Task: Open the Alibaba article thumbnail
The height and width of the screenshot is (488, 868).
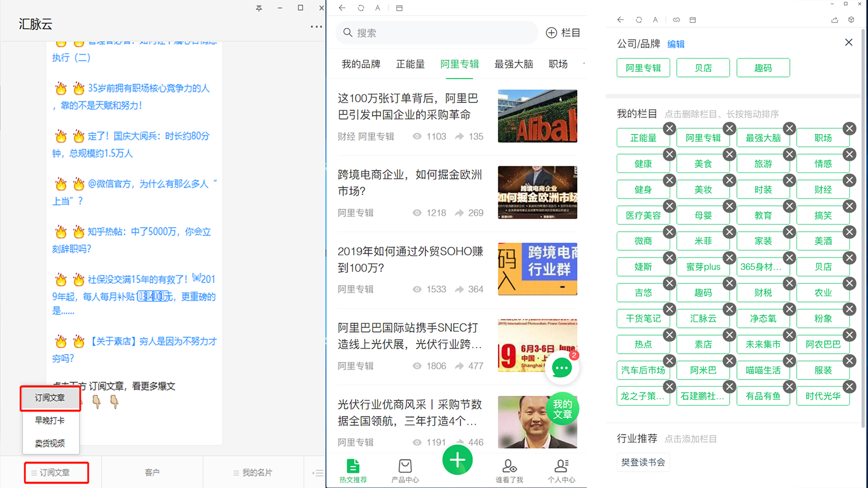Action: (537, 116)
